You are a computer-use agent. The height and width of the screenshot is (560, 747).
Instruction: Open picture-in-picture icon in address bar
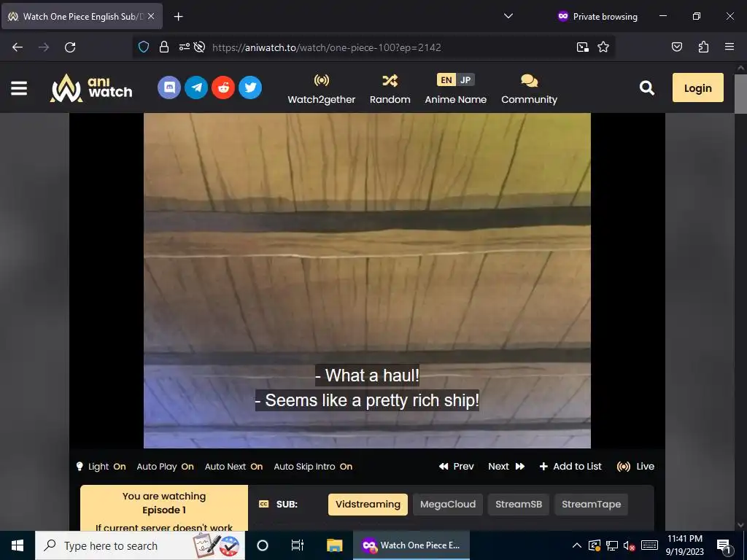(x=582, y=47)
